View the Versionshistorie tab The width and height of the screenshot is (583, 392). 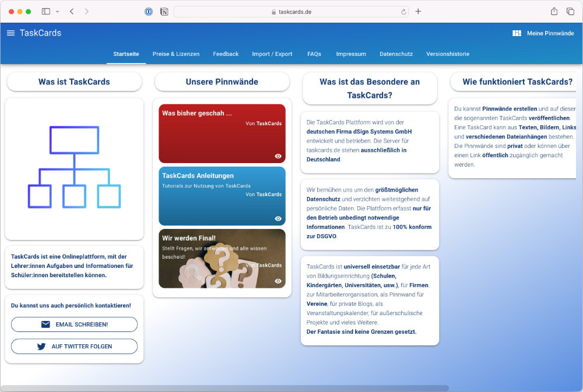coord(448,54)
